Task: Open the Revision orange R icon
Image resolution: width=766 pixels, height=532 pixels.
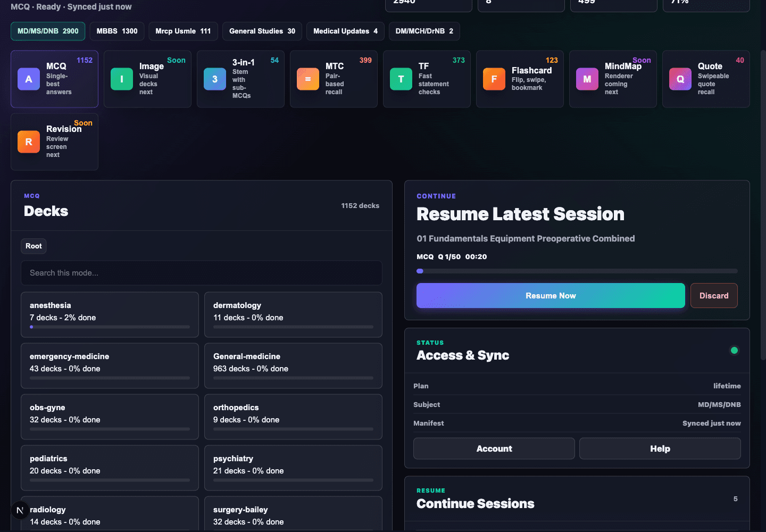Action: 29,142
